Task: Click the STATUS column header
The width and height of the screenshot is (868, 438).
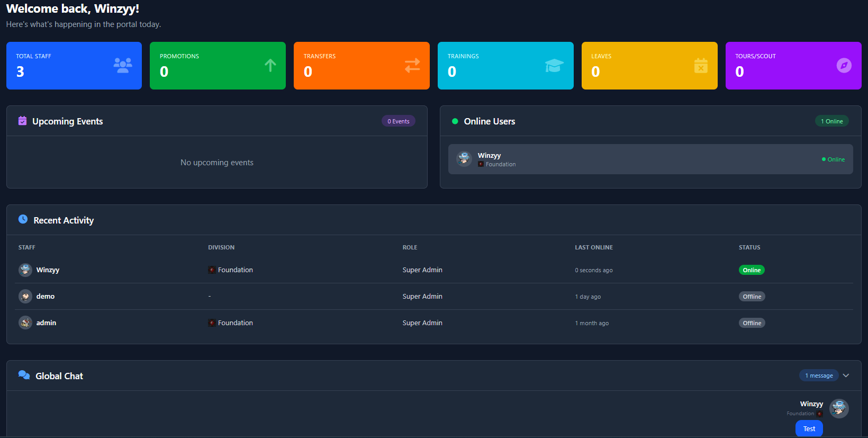Action: (749, 247)
